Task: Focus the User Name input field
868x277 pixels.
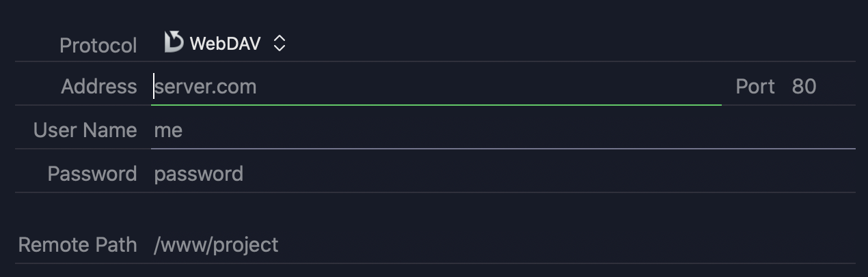Action: (503, 130)
